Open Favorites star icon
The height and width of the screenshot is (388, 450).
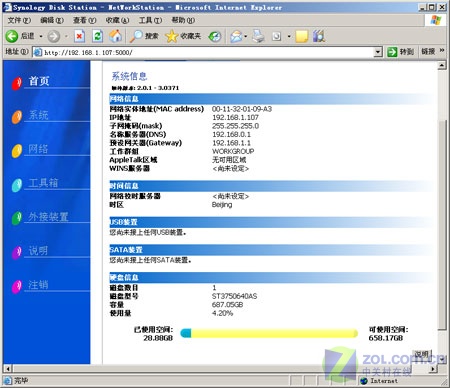(x=172, y=36)
